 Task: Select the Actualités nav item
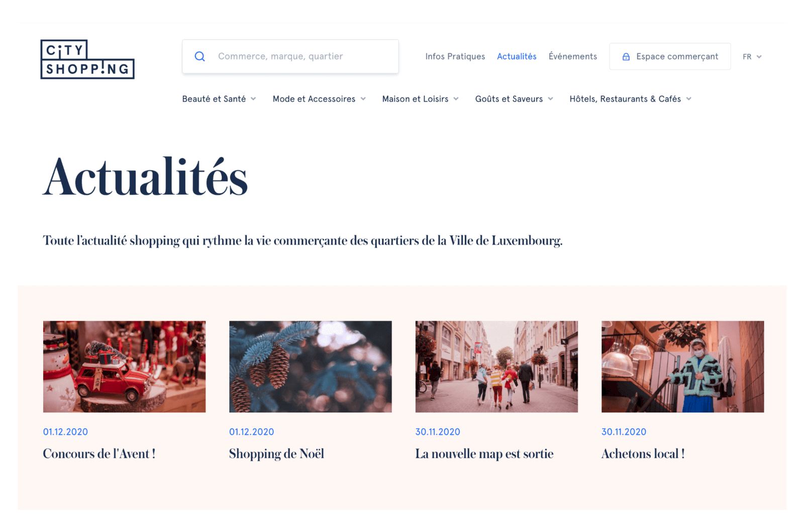click(517, 56)
